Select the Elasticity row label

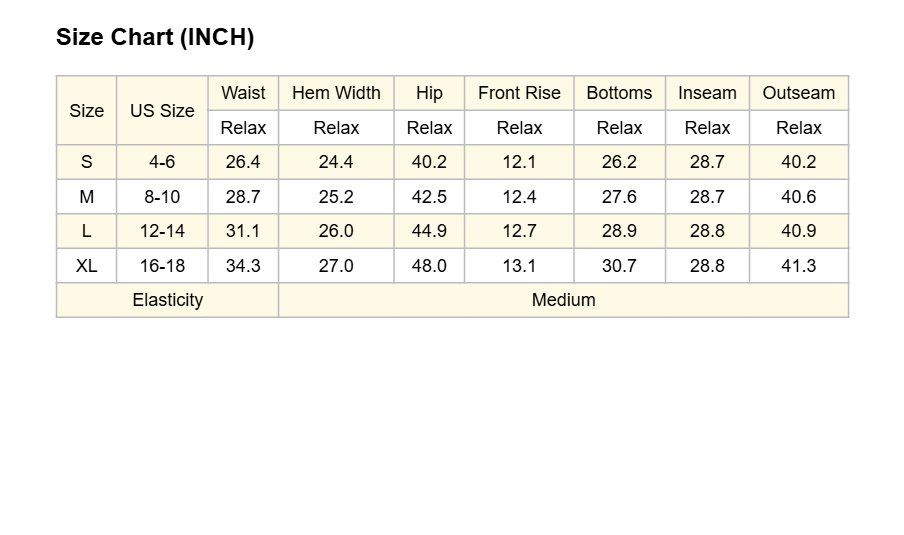(167, 300)
